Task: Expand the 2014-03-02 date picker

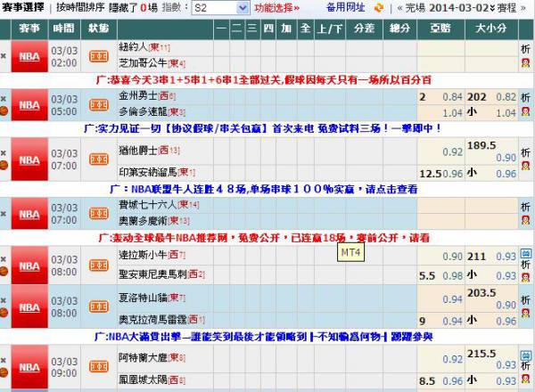Action: (x=461, y=7)
